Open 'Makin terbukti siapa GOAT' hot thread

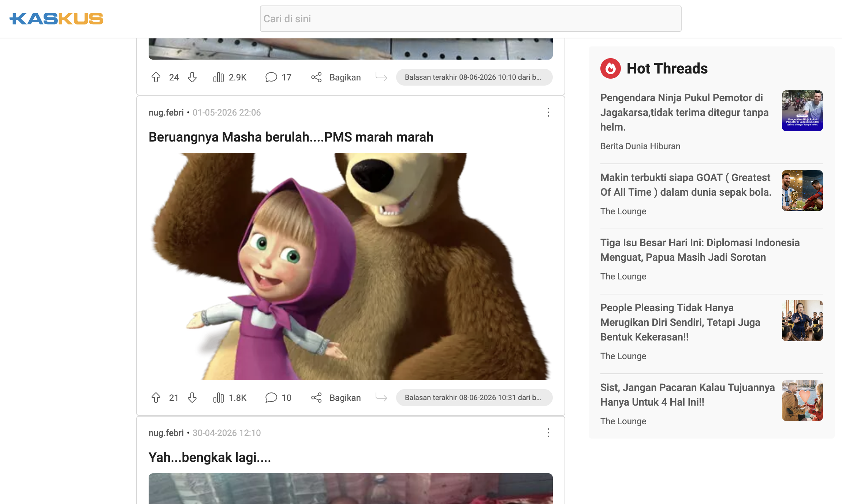coord(686,185)
